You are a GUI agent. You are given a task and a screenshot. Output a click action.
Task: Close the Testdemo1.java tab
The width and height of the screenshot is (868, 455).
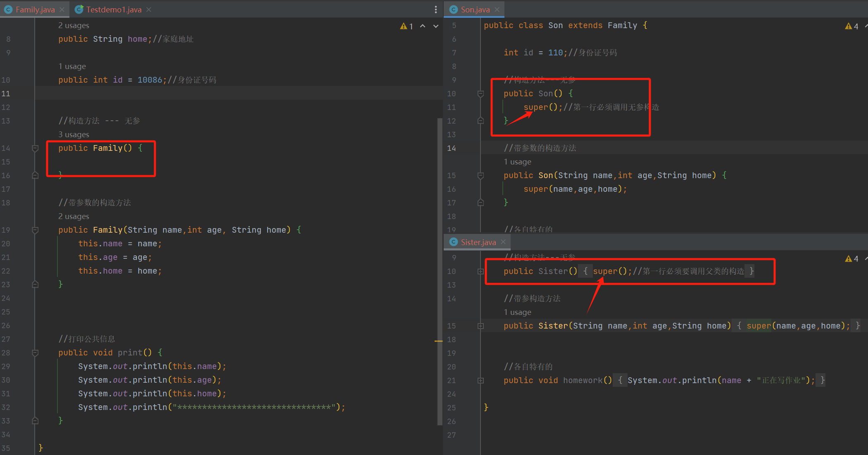click(x=149, y=10)
